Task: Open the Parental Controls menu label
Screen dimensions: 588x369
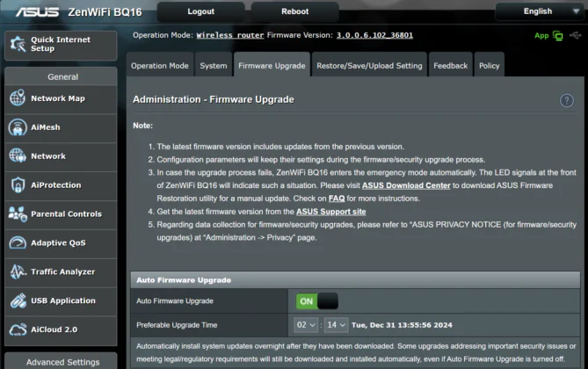Action: pyautogui.click(x=67, y=213)
